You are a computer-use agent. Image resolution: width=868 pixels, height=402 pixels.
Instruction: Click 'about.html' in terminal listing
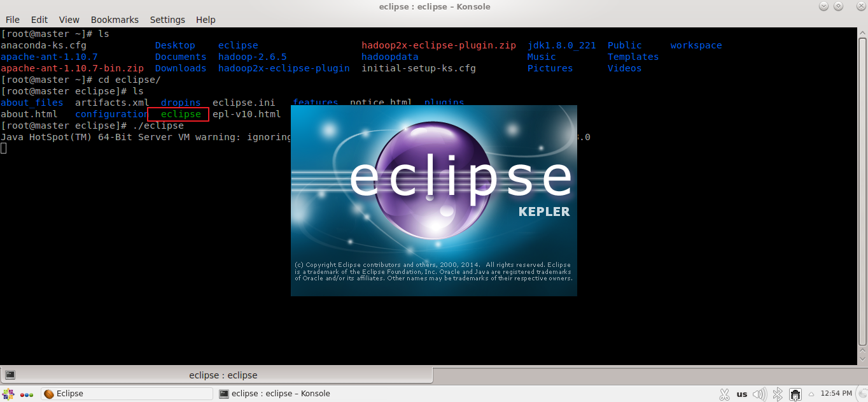pos(29,114)
